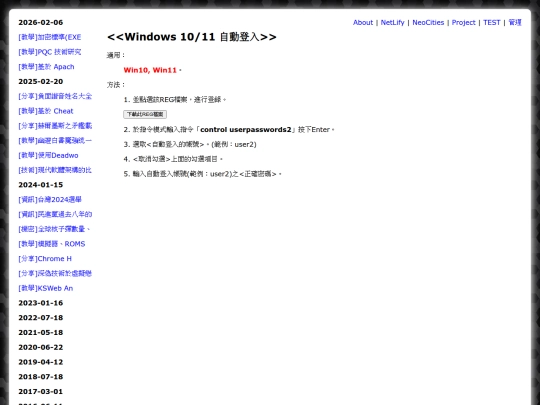Open the [教學]基於 Apach article
Viewport: 540px width, 405px height.
coord(46,67)
